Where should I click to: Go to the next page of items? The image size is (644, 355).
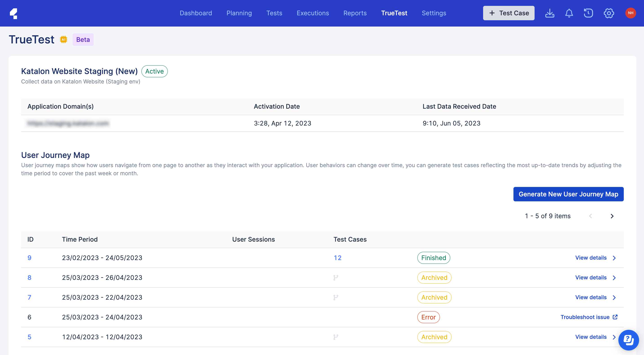click(x=612, y=216)
